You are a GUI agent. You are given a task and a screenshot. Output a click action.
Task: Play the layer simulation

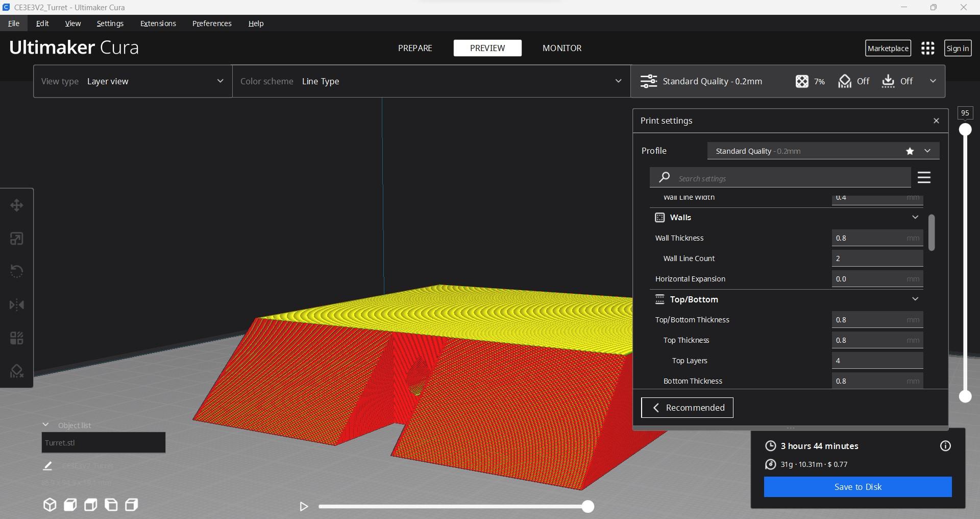click(x=304, y=506)
